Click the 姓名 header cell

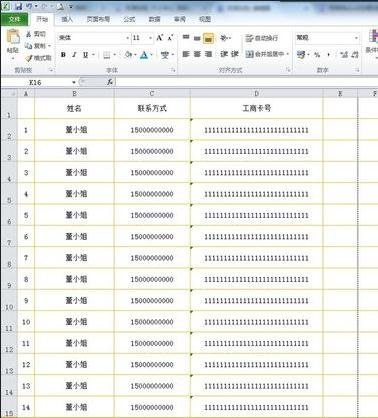pos(74,108)
